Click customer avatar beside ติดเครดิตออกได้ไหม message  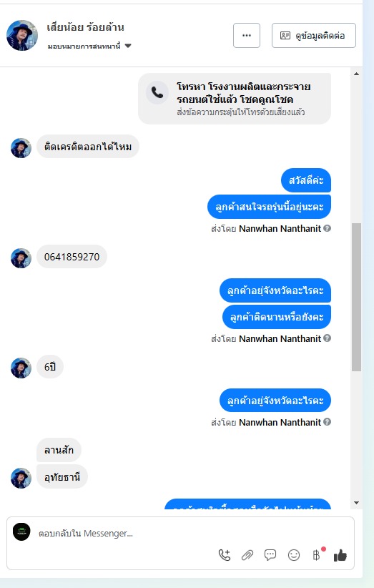coord(21,148)
